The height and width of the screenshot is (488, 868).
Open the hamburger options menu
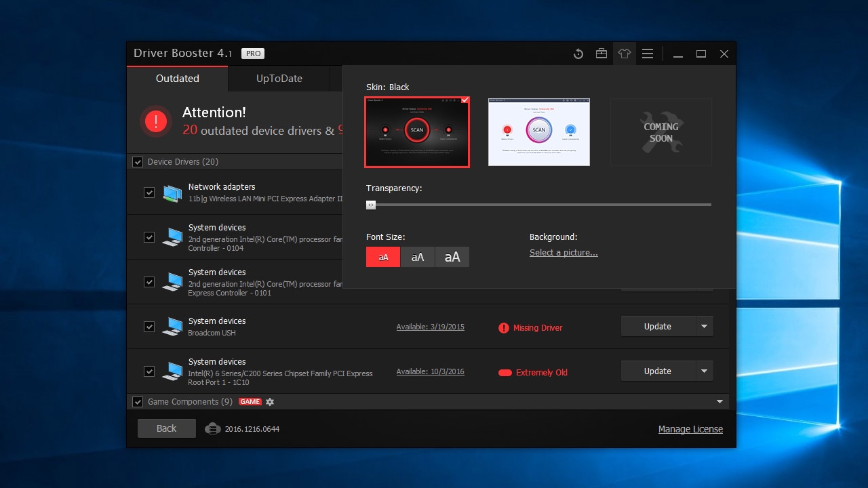pyautogui.click(x=648, y=54)
